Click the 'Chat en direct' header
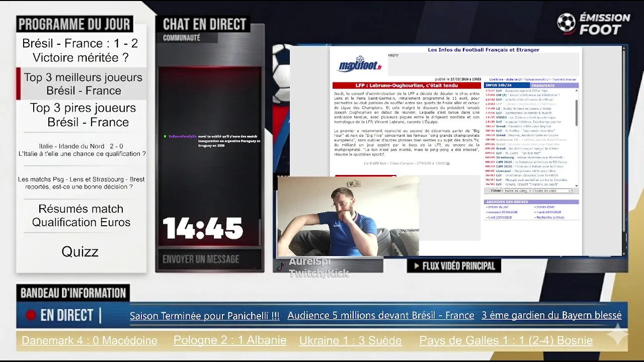644x362 pixels. point(204,24)
